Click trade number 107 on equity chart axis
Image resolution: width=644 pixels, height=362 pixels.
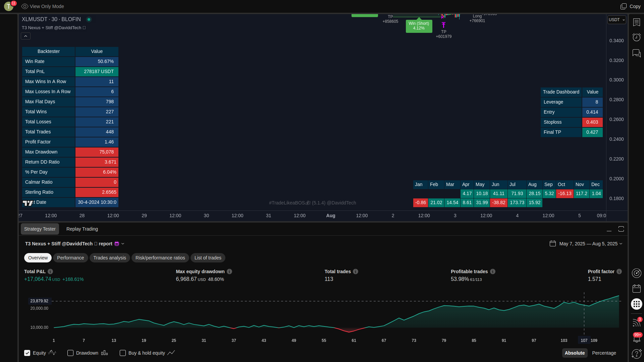click(x=584, y=340)
